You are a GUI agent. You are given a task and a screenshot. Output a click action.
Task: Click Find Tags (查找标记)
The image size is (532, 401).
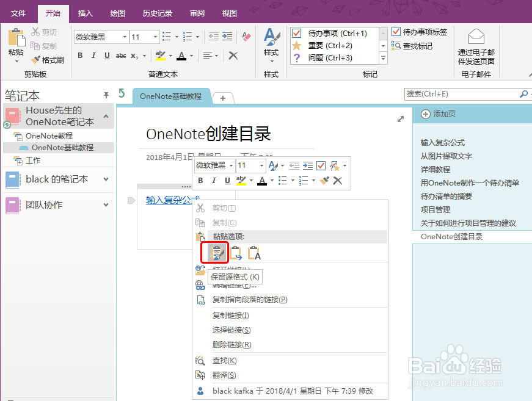click(x=412, y=46)
